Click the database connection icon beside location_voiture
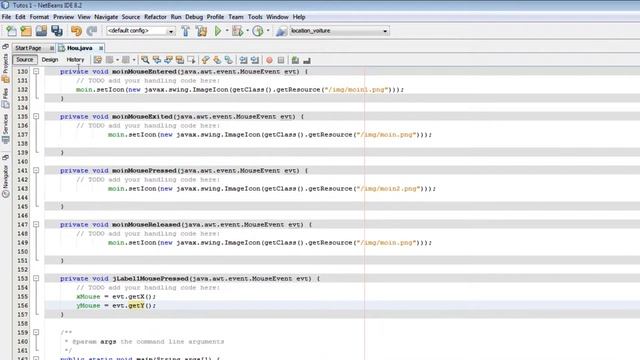 pos(281,31)
